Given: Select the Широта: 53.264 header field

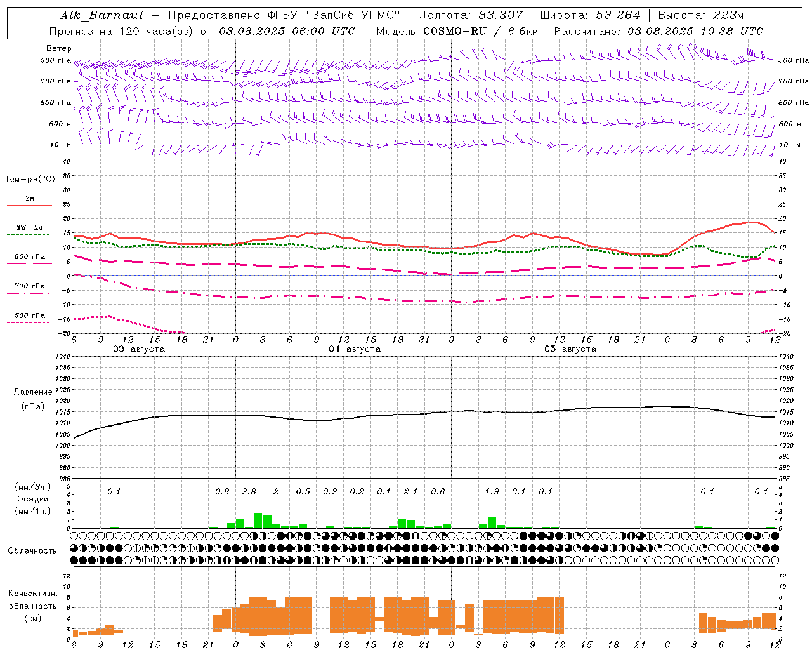Looking at the screenshot, I should (590, 16).
